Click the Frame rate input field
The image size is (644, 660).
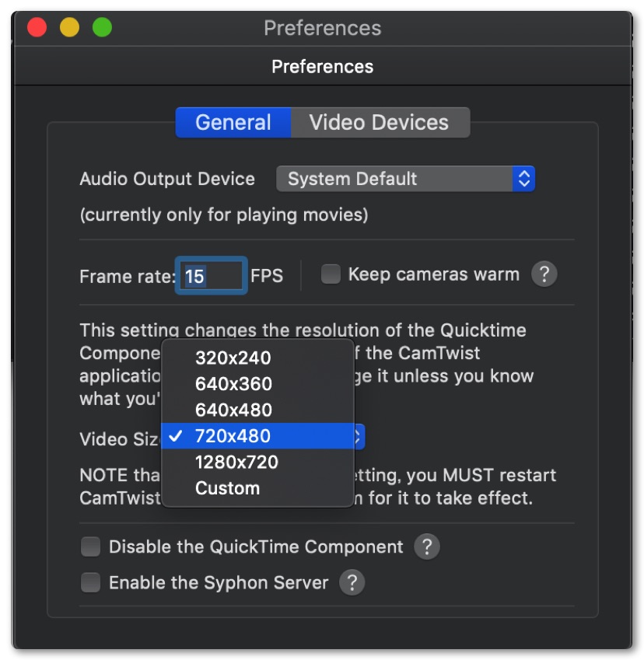pyautogui.click(x=212, y=275)
